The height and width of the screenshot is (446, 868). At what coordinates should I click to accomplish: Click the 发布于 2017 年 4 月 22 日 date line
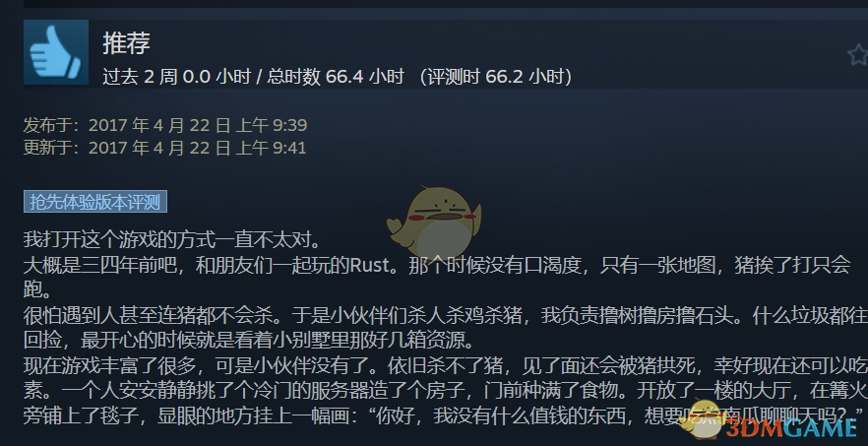pyautogui.click(x=165, y=125)
